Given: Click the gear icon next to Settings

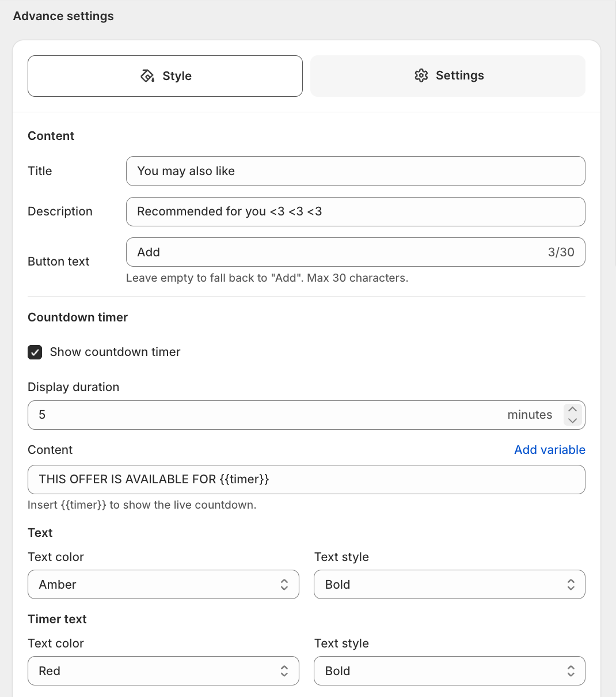Looking at the screenshot, I should point(421,75).
